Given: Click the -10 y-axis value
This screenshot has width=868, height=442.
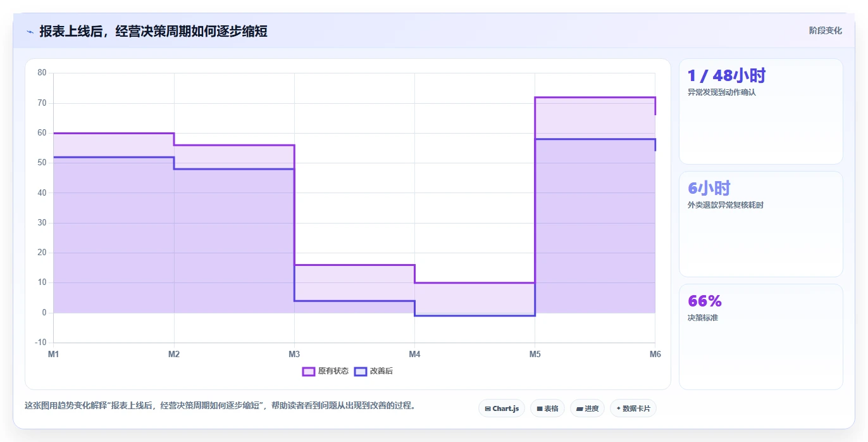Looking at the screenshot, I should tap(40, 343).
